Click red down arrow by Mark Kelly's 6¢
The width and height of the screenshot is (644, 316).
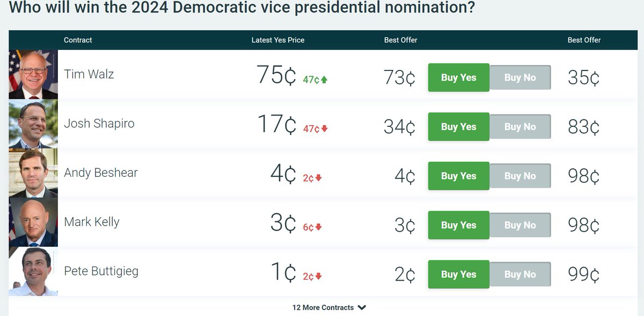[318, 227]
